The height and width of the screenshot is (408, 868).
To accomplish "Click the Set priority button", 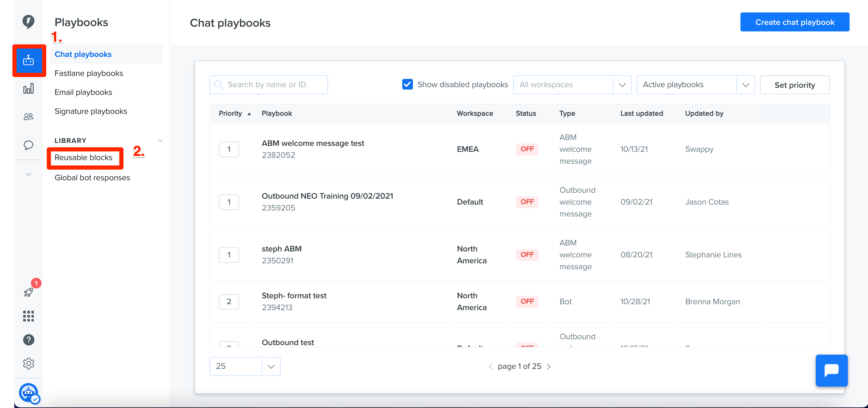I will (794, 85).
